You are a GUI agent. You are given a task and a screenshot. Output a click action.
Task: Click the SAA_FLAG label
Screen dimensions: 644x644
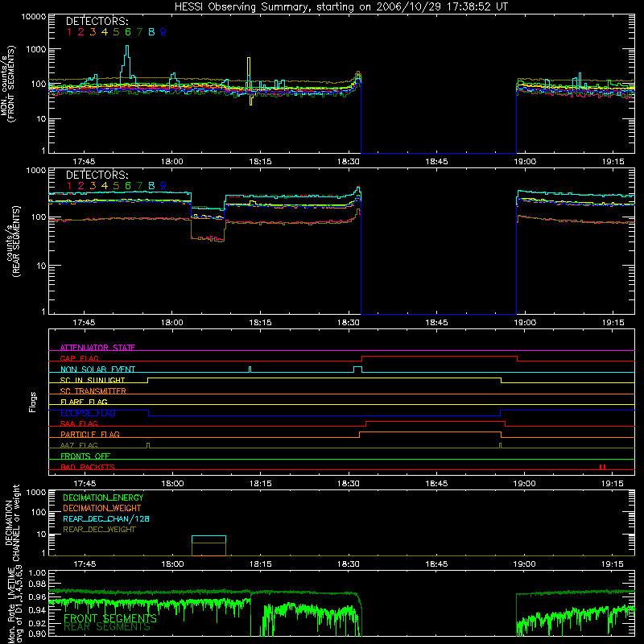79,423
